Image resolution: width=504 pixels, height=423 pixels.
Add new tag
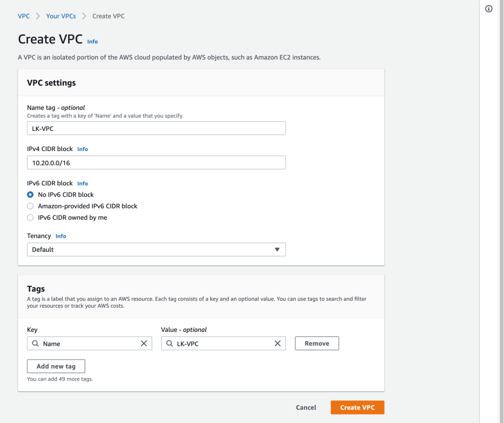point(56,366)
